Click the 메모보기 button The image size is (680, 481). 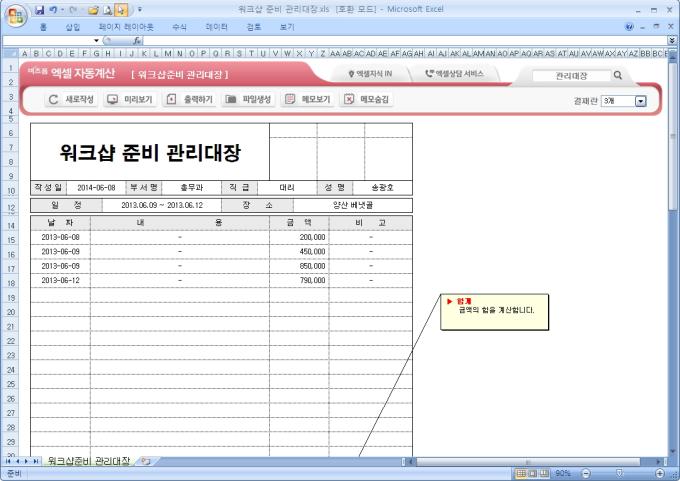308,99
